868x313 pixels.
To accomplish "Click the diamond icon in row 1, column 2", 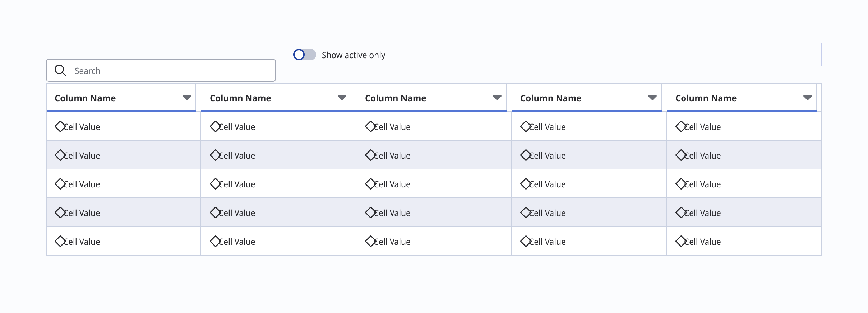I will (216, 126).
